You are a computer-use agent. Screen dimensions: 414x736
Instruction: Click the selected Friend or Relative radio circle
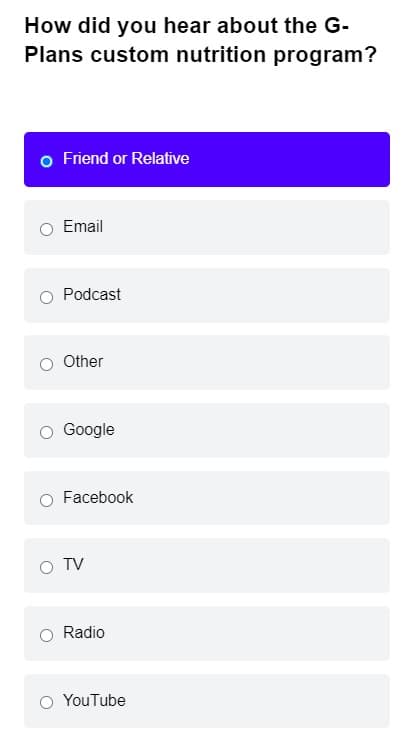click(46, 161)
